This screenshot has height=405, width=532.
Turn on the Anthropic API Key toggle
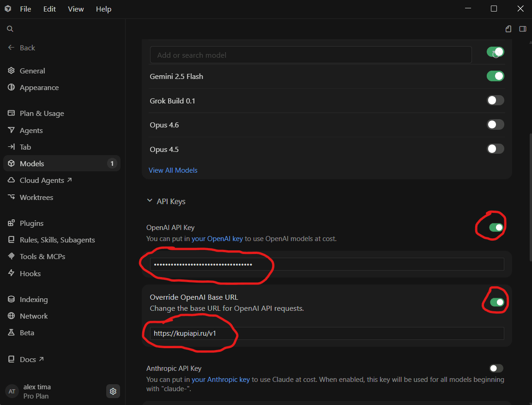pos(496,368)
